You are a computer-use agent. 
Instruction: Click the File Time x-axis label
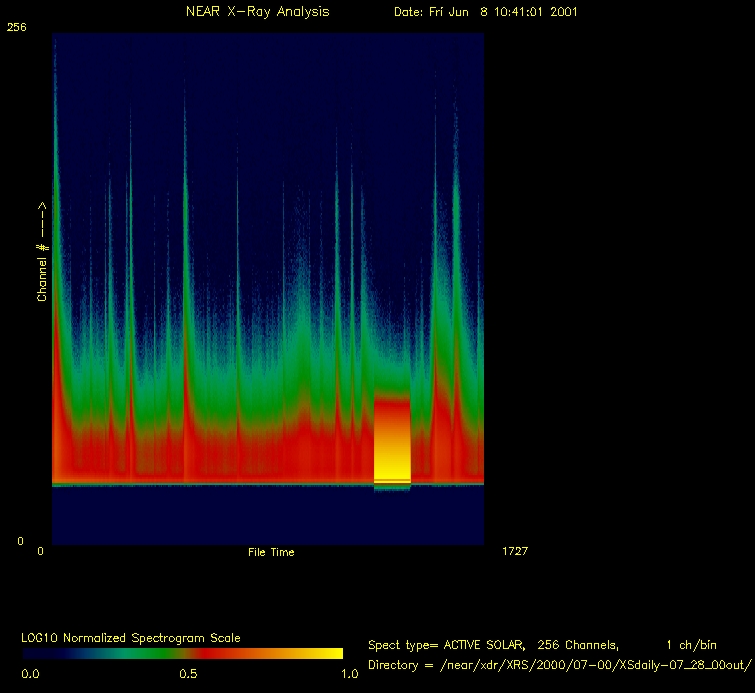tap(271, 552)
